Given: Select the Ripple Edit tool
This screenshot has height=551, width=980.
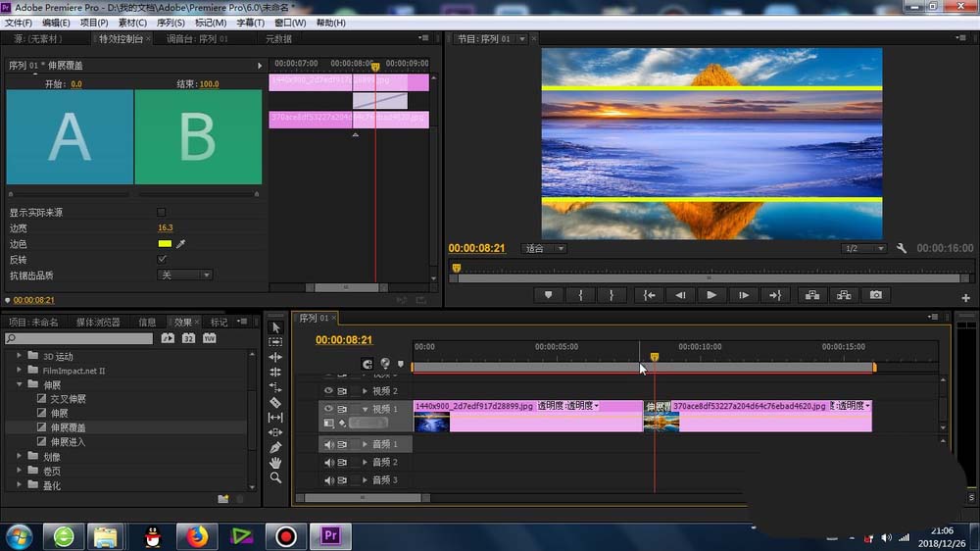Looking at the screenshot, I should (x=275, y=357).
